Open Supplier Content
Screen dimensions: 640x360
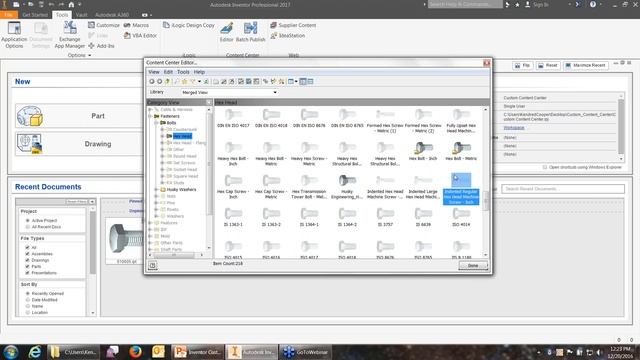pos(293,25)
